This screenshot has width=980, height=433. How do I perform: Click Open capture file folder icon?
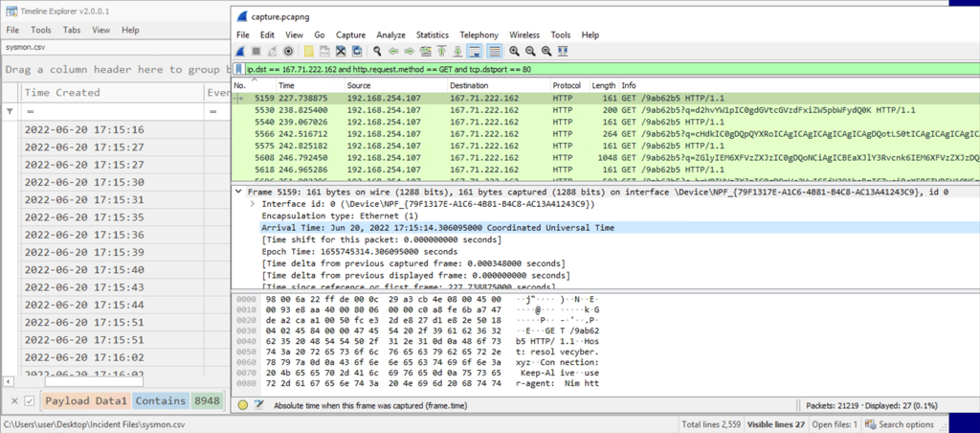click(x=309, y=52)
